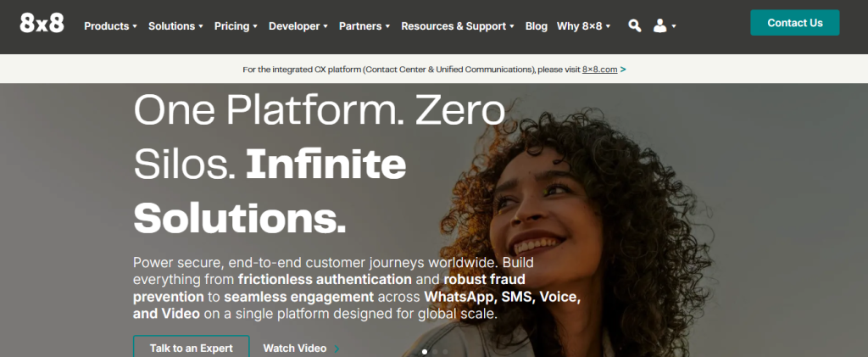Open Resources & Support menu
The height and width of the screenshot is (357, 868).
458,26
